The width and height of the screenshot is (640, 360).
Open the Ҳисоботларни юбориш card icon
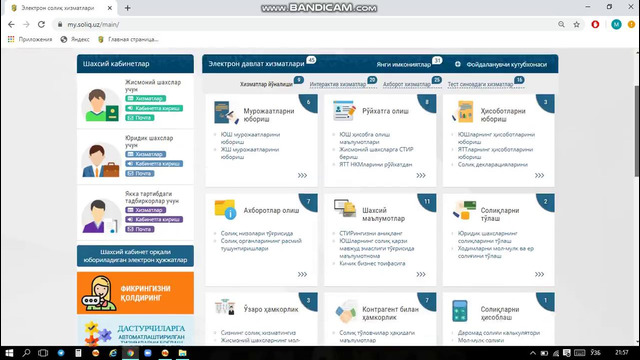pos(463,111)
